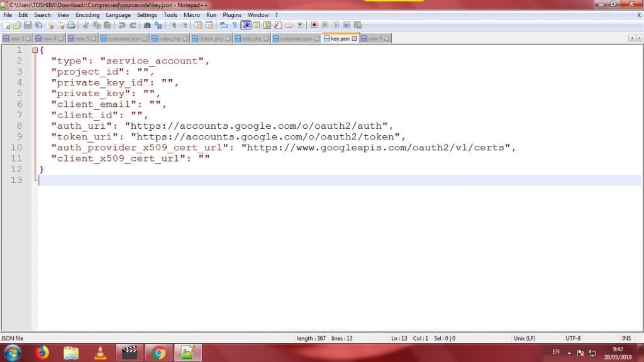Open the Macro menu

click(x=192, y=15)
